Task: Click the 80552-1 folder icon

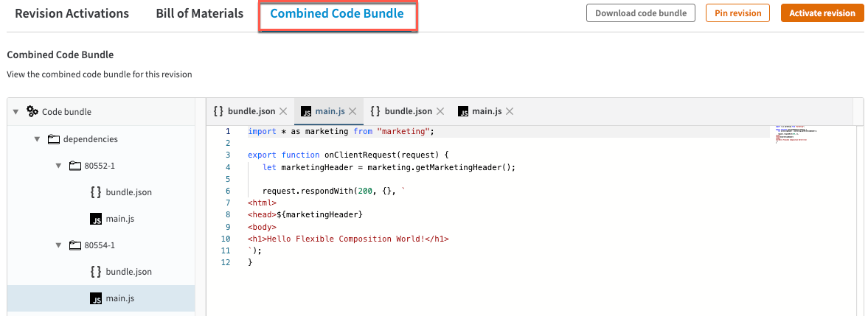Action: 74,165
